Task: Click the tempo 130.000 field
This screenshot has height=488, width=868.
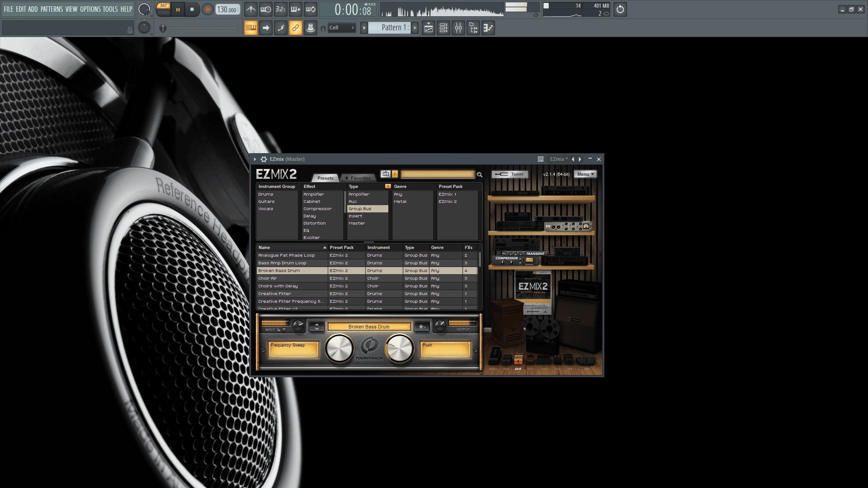Action: click(227, 9)
